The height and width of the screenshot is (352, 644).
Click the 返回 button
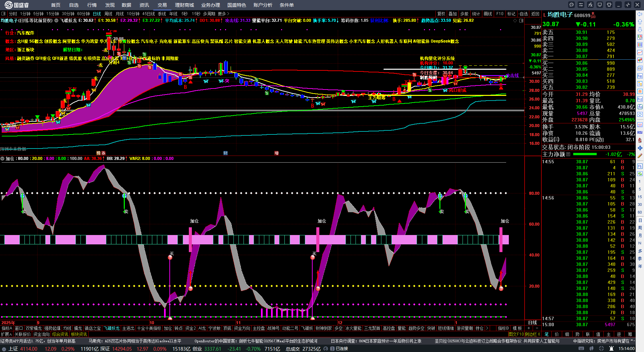coord(535,14)
